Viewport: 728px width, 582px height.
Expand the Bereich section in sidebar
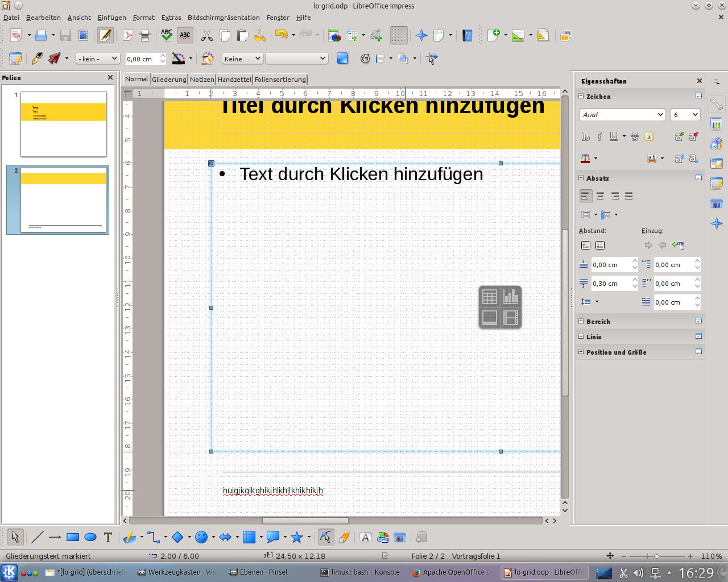click(581, 321)
